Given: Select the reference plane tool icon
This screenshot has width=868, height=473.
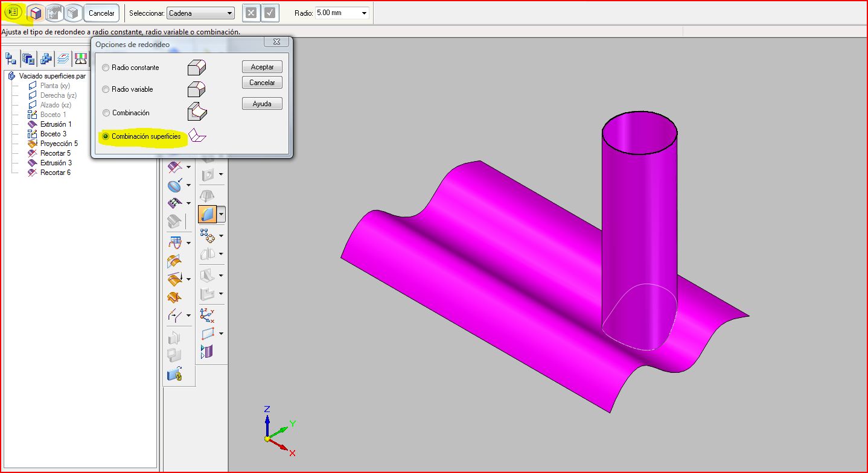Looking at the screenshot, I should 207,333.
